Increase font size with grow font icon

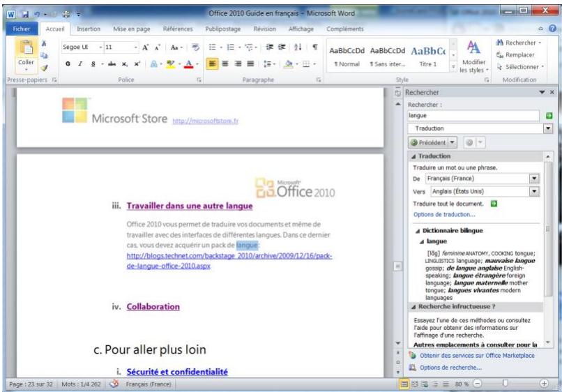point(145,47)
